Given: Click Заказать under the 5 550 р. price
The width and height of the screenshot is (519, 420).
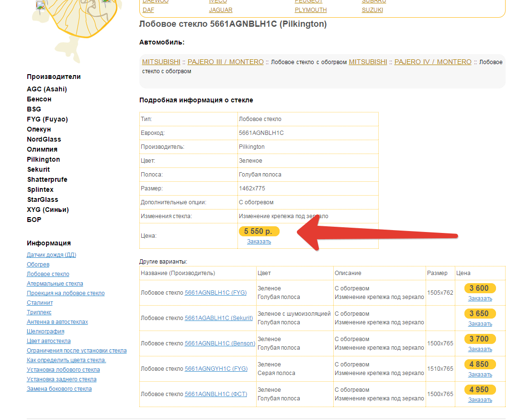Looking at the screenshot, I should pos(259,242).
